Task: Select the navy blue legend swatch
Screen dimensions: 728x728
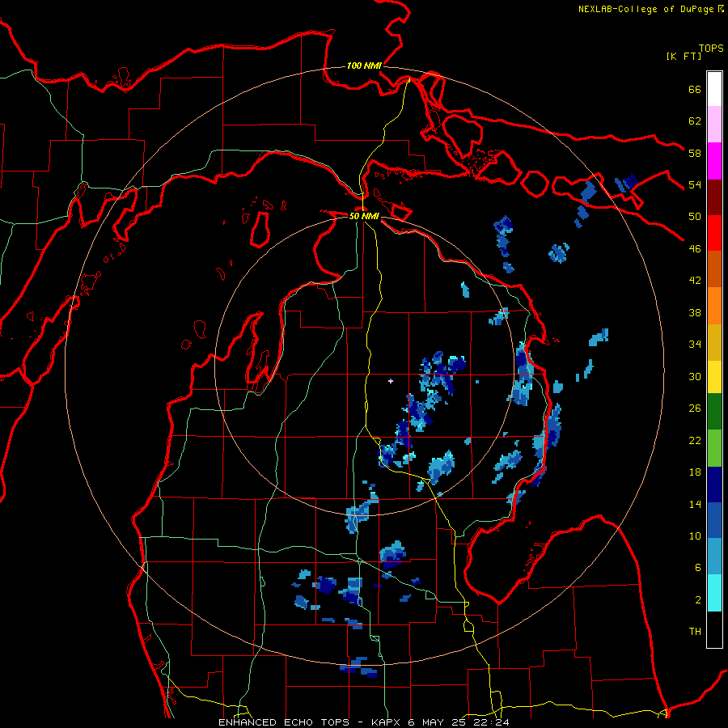Action: (x=714, y=485)
